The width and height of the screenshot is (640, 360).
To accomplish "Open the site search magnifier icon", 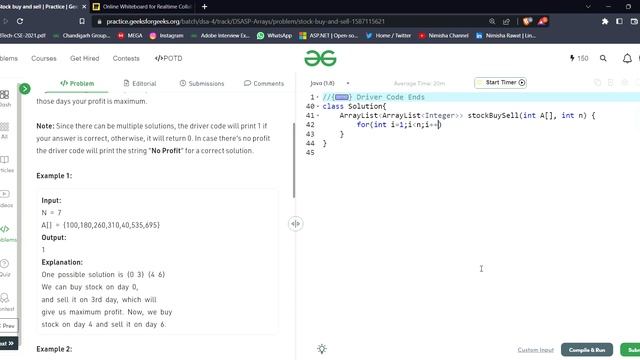I will pos(603,58).
